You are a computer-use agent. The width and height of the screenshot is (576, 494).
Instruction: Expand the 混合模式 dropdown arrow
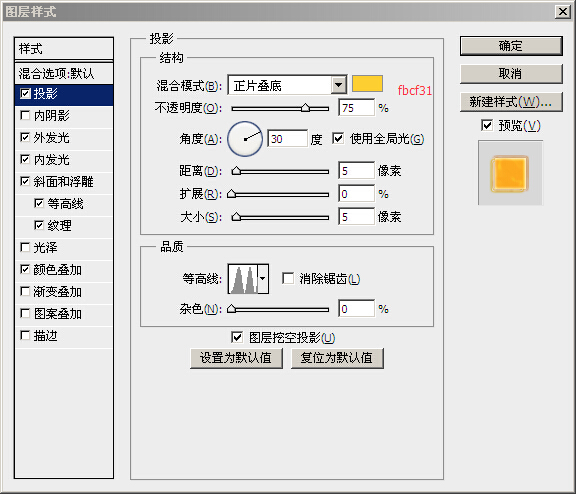[338, 86]
